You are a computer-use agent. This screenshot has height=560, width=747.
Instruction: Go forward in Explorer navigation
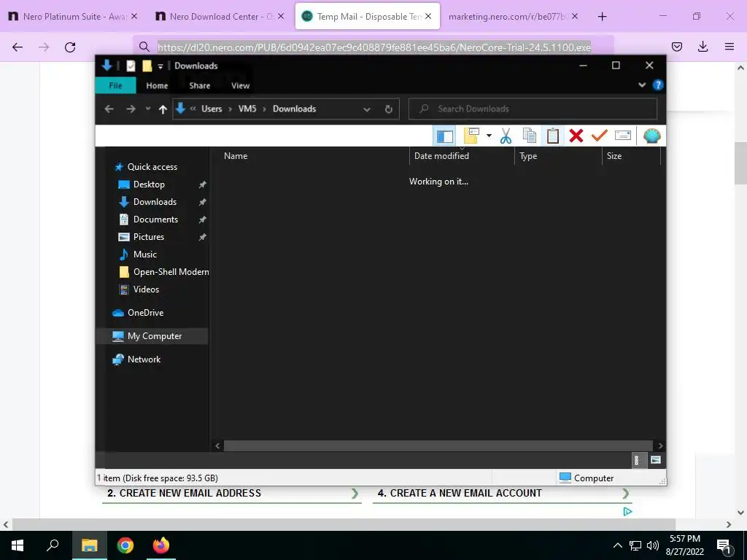tap(131, 109)
